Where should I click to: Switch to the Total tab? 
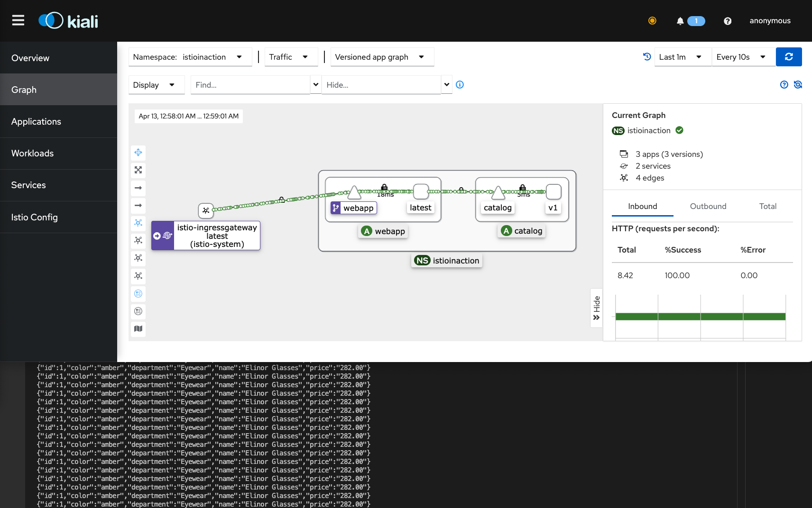coord(767,206)
